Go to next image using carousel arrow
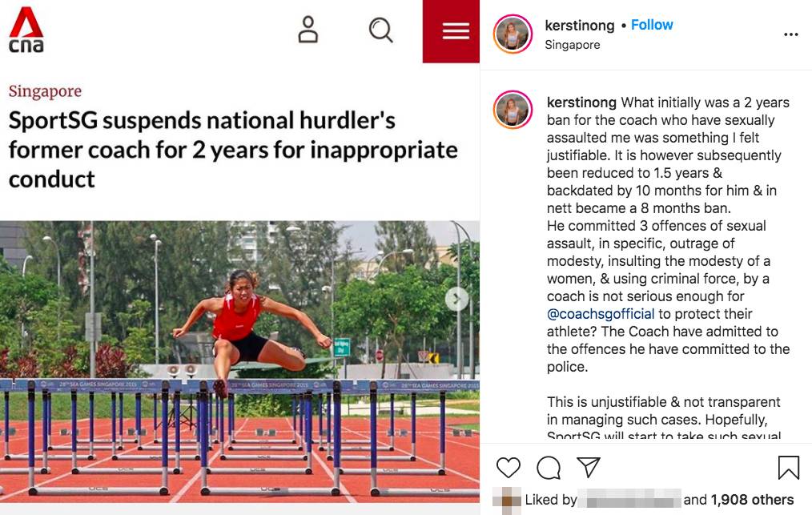The width and height of the screenshot is (812, 515). click(x=456, y=300)
